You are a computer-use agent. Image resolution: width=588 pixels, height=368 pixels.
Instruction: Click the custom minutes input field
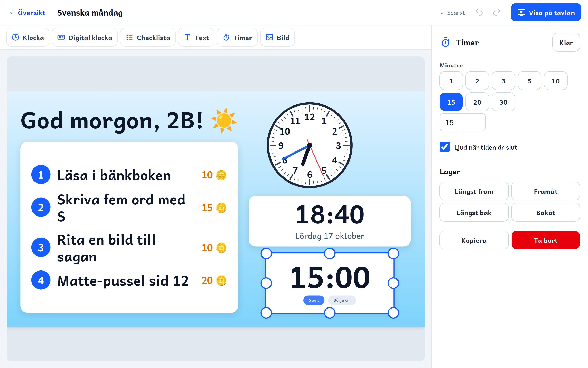point(462,122)
